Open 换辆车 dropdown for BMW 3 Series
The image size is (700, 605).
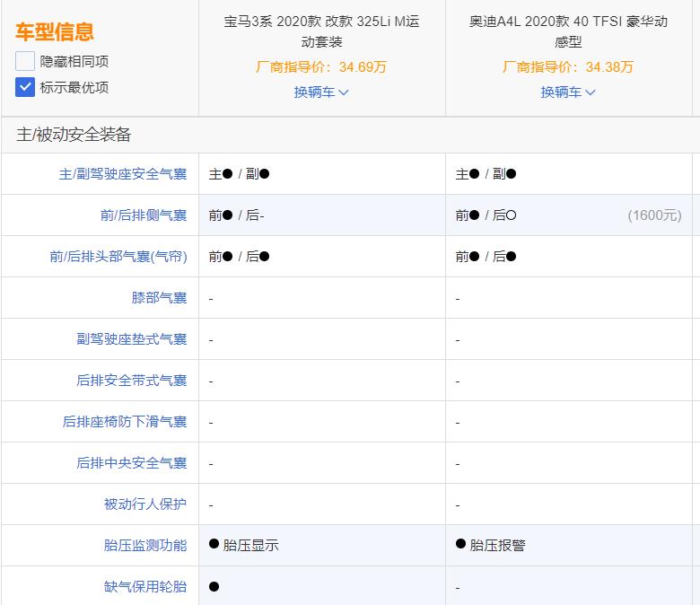pyautogui.click(x=321, y=92)
